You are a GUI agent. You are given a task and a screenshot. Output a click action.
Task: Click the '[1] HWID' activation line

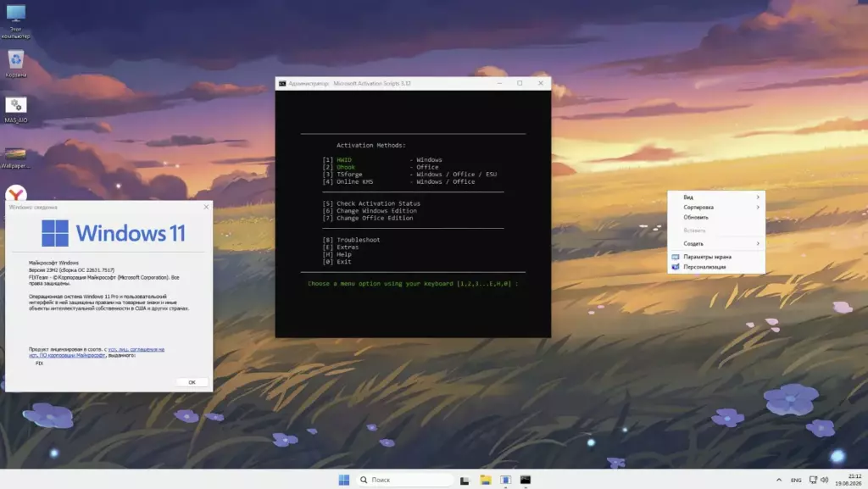[382, 160]
